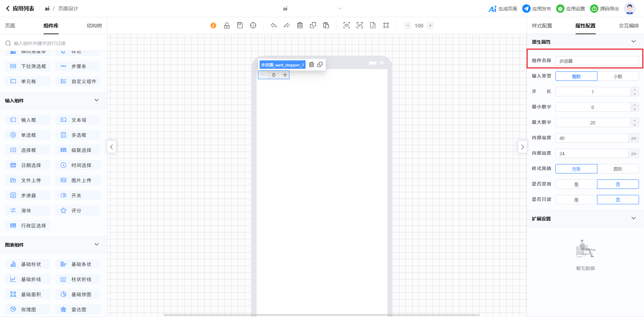This screenshot has width=644, height=317.
Task: Click the AI 生成页面 icon
Action: (x=492, y=9)
